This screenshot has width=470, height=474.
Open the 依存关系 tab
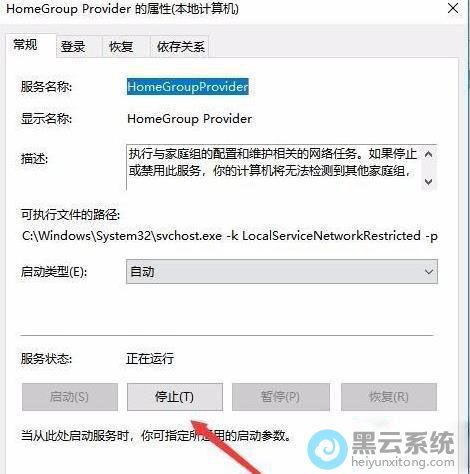tap(180, 47)
